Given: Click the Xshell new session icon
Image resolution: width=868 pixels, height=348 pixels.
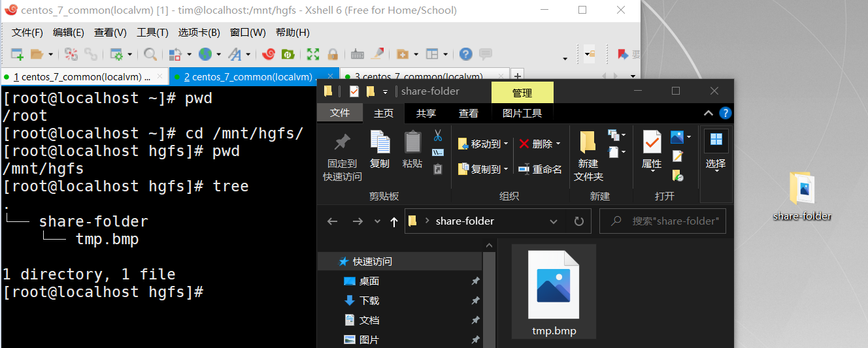Looking at the screenshot, I should pos(17,54).
